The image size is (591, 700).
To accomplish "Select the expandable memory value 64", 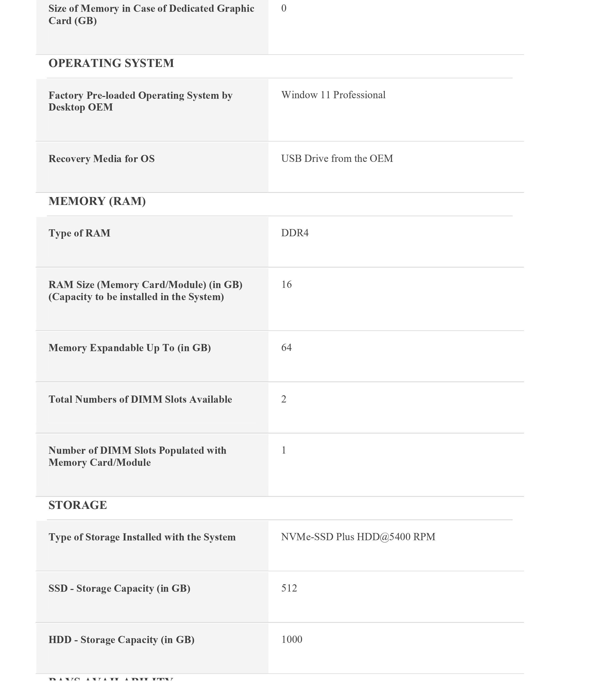I will [286, 348].
